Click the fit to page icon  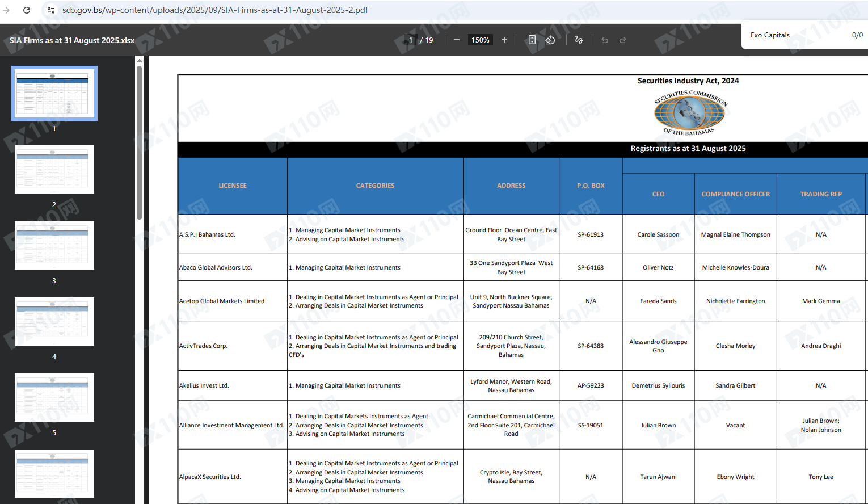click(x=532, y=40)
